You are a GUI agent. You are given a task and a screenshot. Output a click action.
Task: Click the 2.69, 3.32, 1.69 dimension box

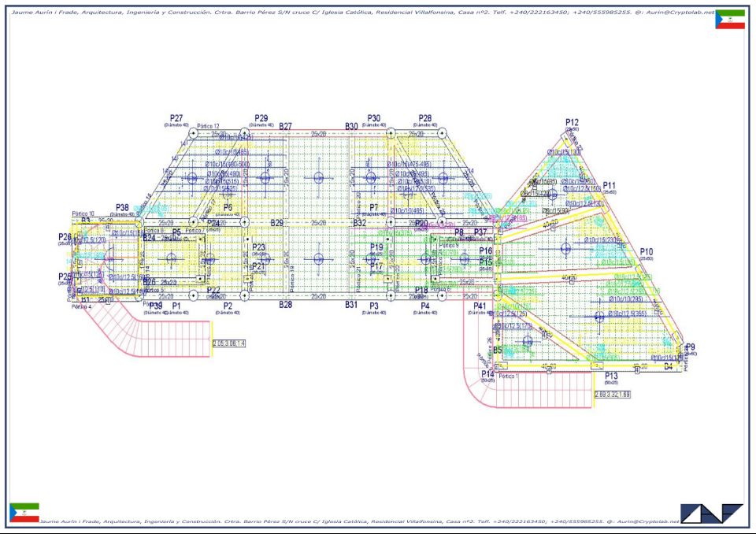coord(612,394)
